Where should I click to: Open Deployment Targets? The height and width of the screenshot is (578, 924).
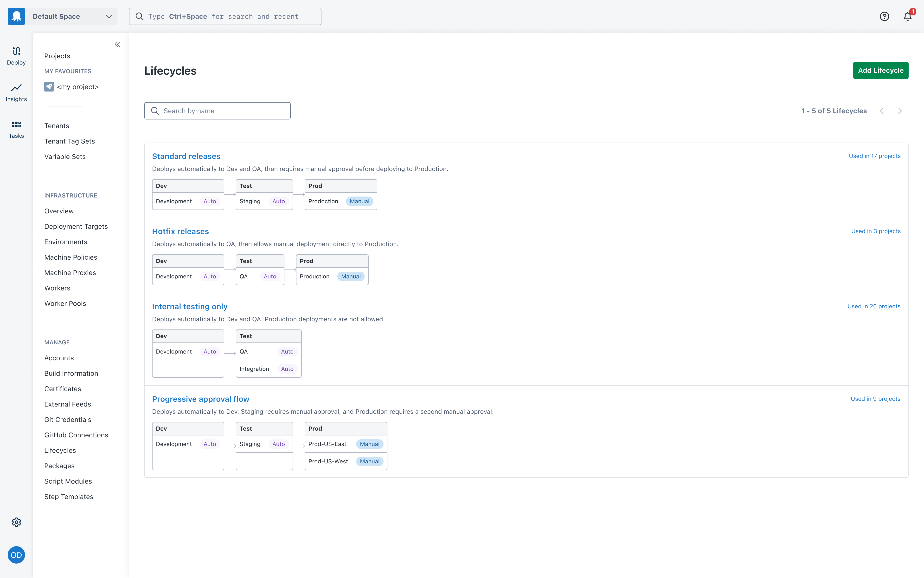(x=76, y=226)
